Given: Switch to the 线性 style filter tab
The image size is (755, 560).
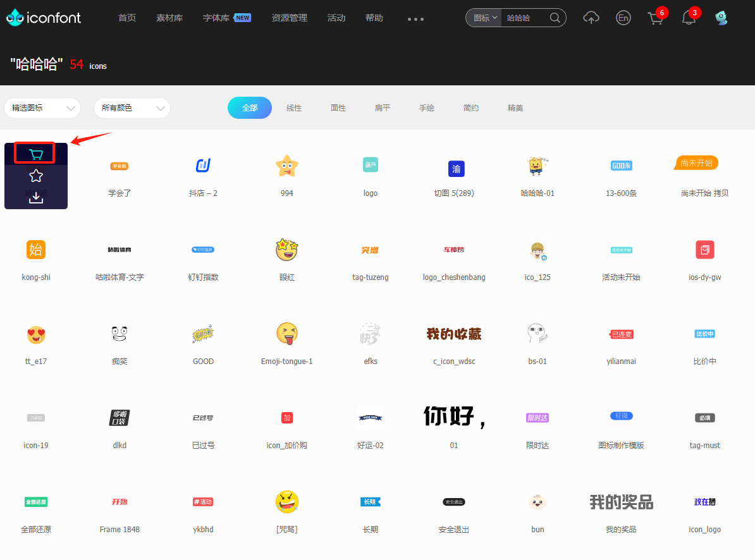Looking at the screenshot, I should click(x=293, y=107).
